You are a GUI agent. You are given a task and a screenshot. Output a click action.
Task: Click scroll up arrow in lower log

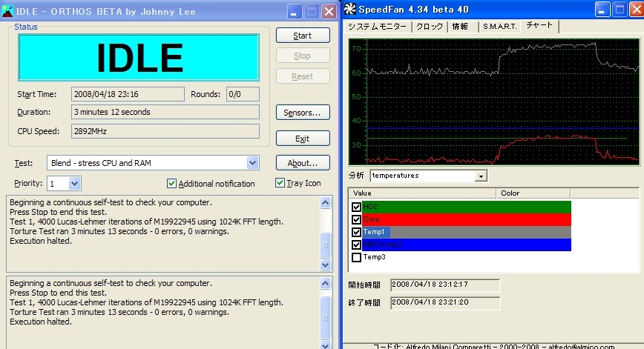[x=325, y=283]
